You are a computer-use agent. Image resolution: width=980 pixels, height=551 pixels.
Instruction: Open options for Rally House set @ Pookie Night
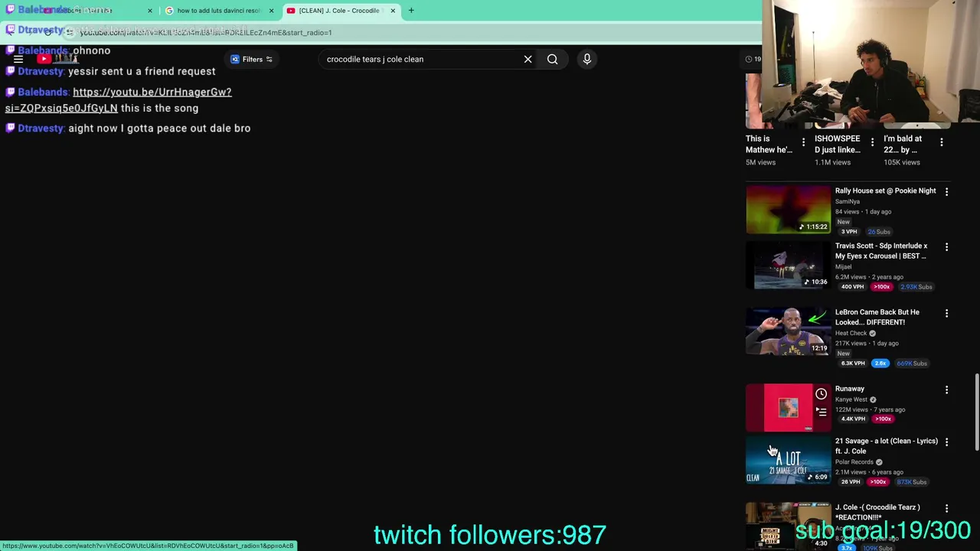946,192
